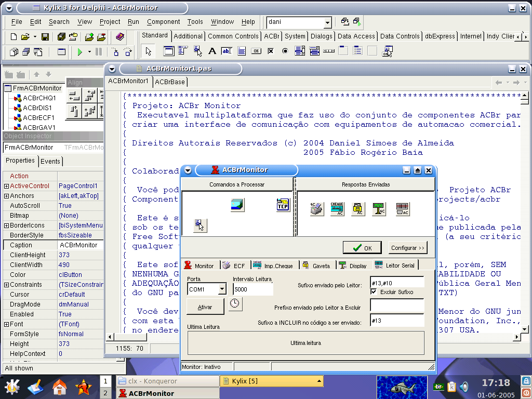Open the dani desktop combo box
This screenshot has height=399, width=532.
coord(327,22)
